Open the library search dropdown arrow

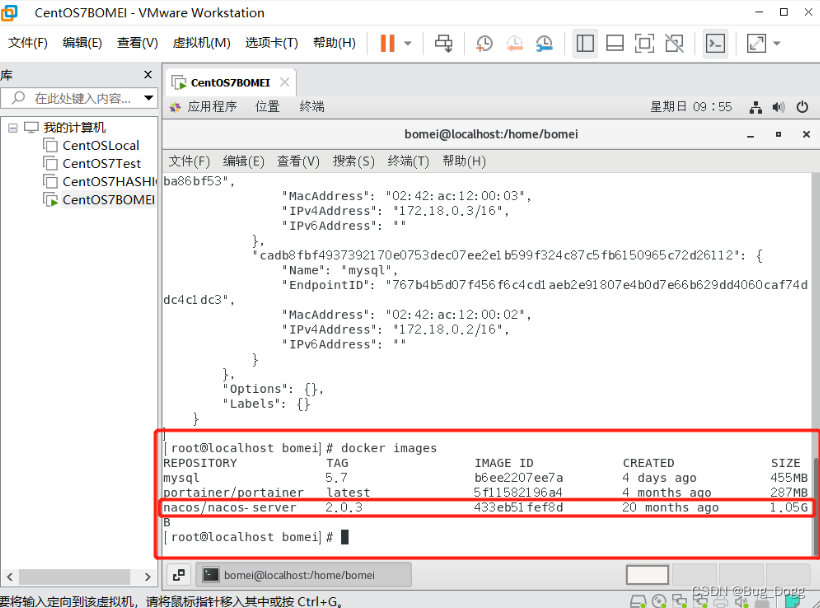pyautogui.click(x=149, y=98)
